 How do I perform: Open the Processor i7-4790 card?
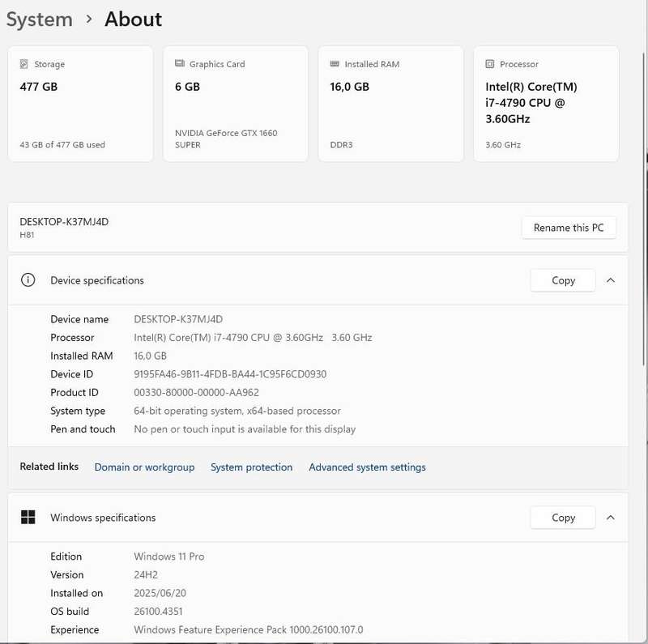pyautogui.click(x=546, y=104)
